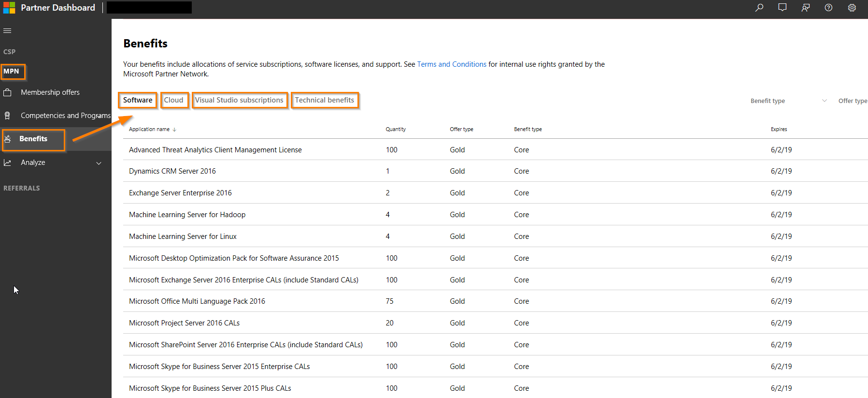
Task: Click 6/2/19 expiry for Machine Learning Linux
Action: (x=782, y=236)
